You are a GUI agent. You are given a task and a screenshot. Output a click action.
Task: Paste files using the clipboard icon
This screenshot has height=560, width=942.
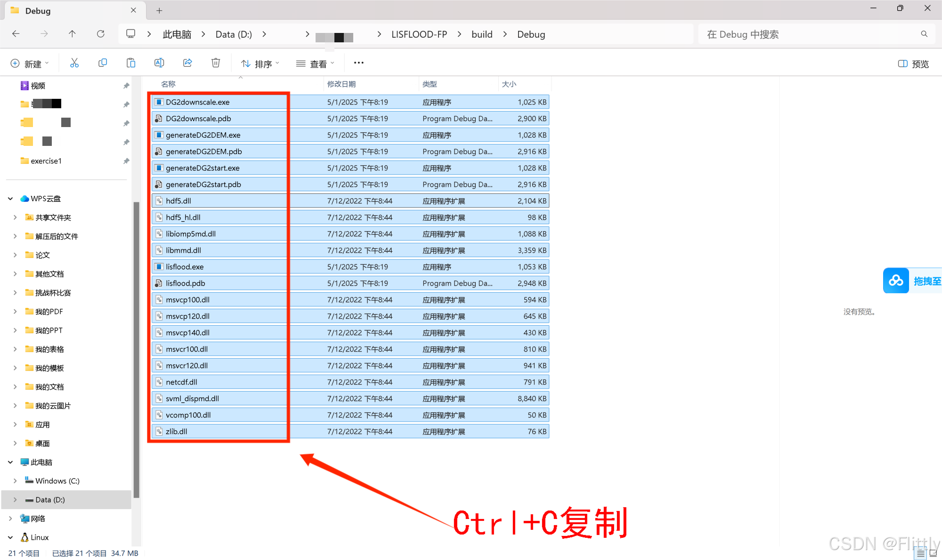pos(131,63)
